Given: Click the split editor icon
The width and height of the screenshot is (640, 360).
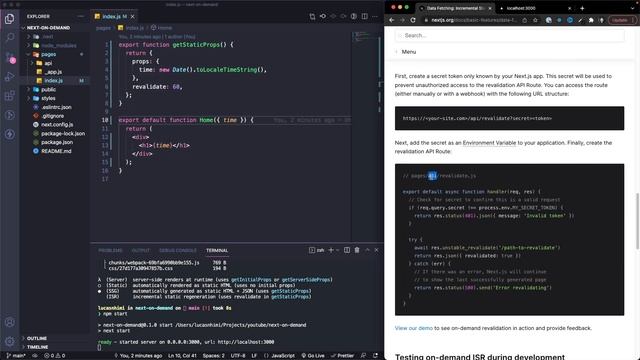Looking at the screenshot, I should [x=364, y=16].
